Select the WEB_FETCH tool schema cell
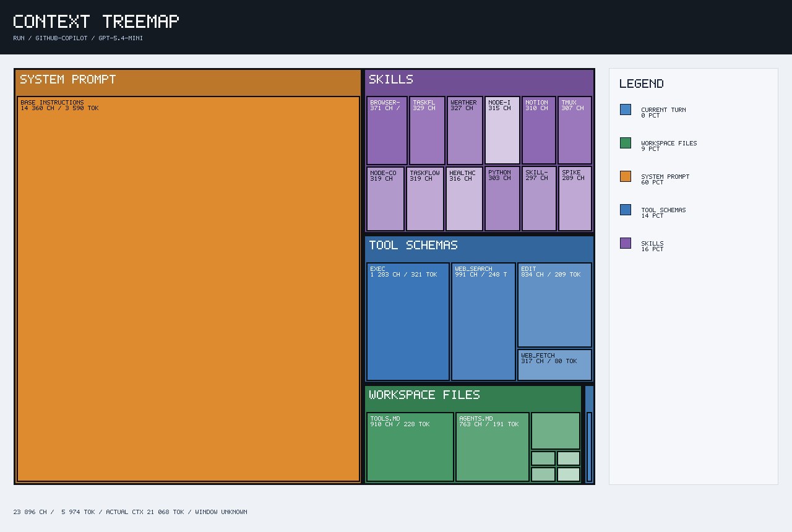Viewport: 792px width, 532px height. [554, 365]
